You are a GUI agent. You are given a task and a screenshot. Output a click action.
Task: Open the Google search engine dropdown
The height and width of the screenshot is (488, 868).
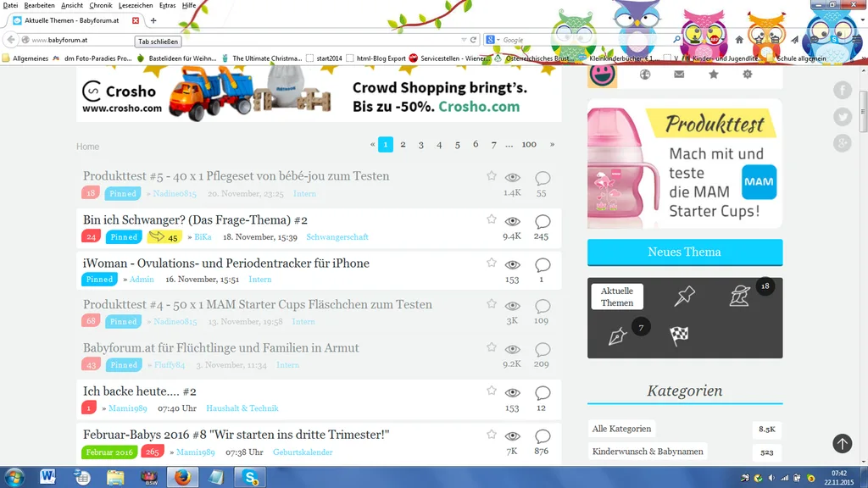tap(492, 40)
